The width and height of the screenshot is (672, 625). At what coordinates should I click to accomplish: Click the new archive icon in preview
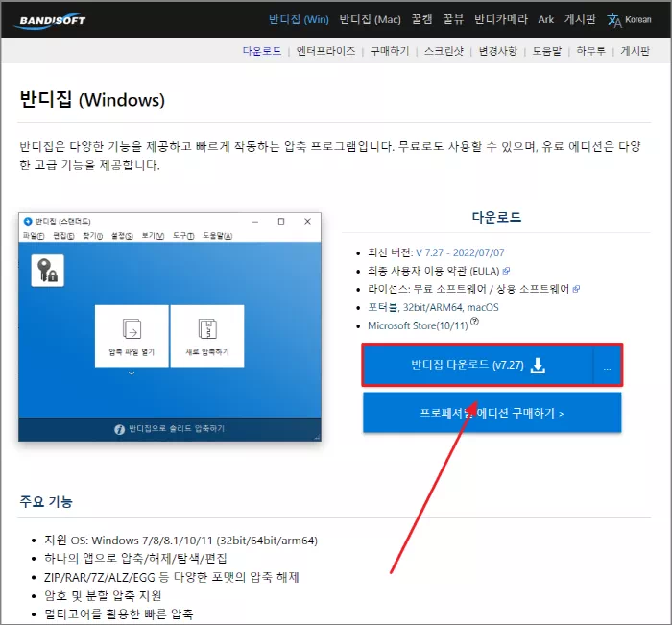pos(207,328)
